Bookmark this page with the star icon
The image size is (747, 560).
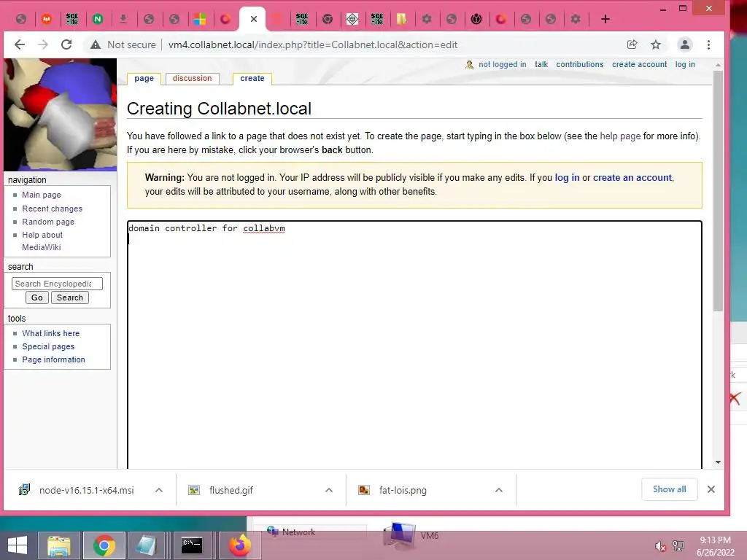click(x=656, y=44)
